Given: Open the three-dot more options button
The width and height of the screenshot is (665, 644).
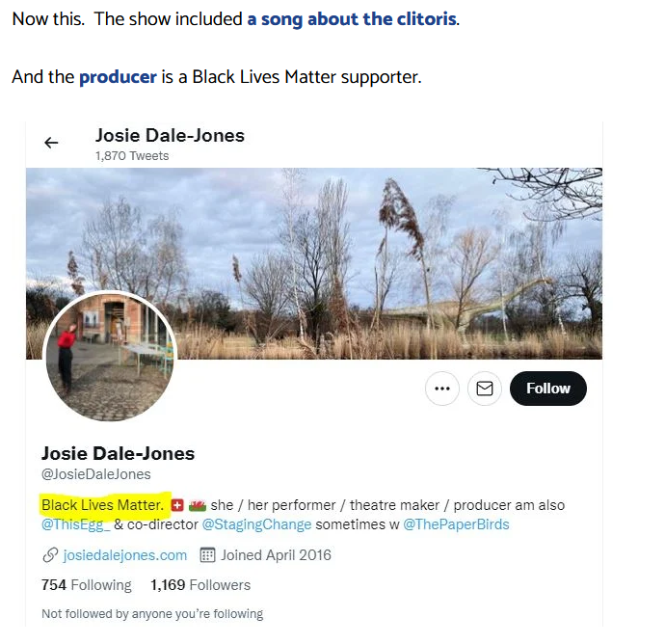Looking at the screenshot, I should 441,389.
